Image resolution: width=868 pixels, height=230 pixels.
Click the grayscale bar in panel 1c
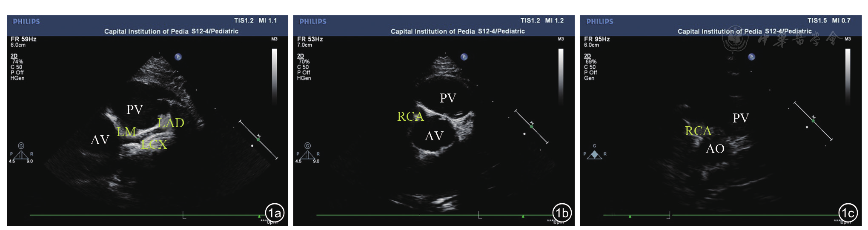(848, 76)
